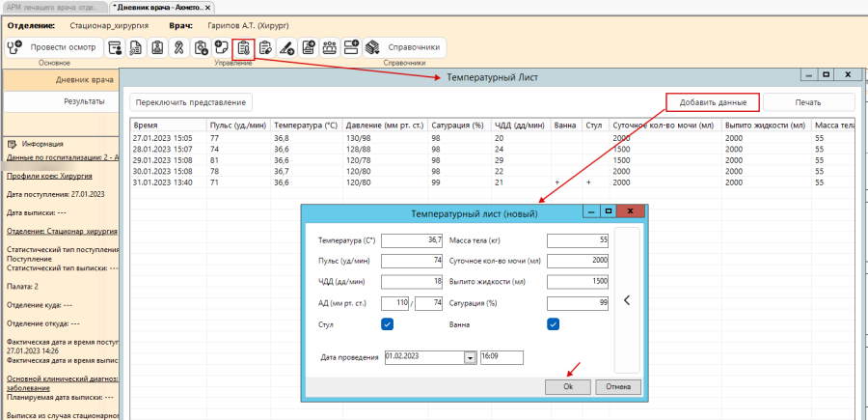This screenshot has width=868, height=420.
Task: Close the Дневник врача document tab
Action: click(x=208, y=8)
